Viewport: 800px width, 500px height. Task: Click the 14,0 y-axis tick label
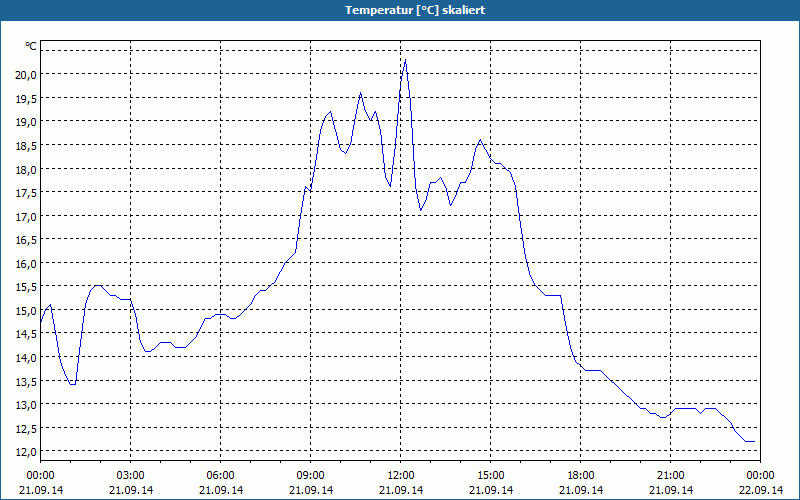(27, 358)
